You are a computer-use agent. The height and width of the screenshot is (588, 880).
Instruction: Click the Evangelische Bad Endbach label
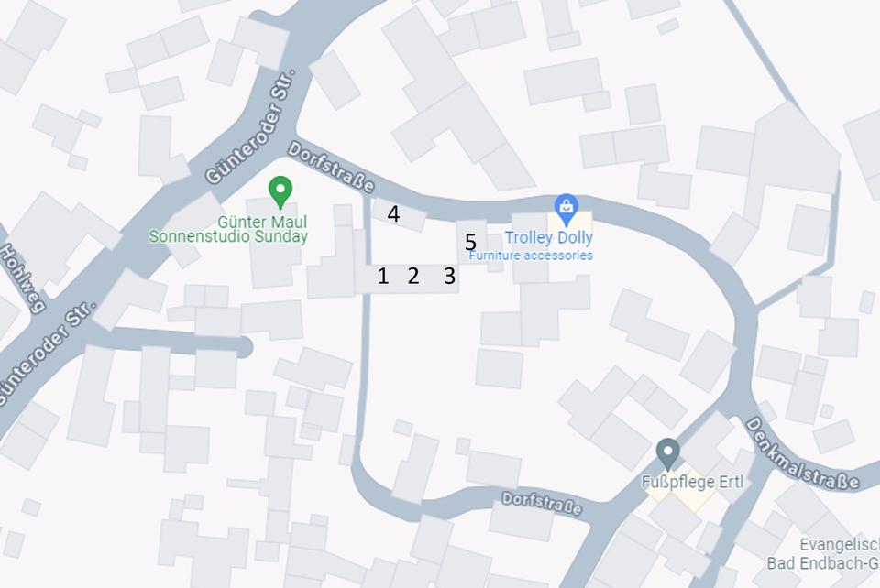click(823, 554)
